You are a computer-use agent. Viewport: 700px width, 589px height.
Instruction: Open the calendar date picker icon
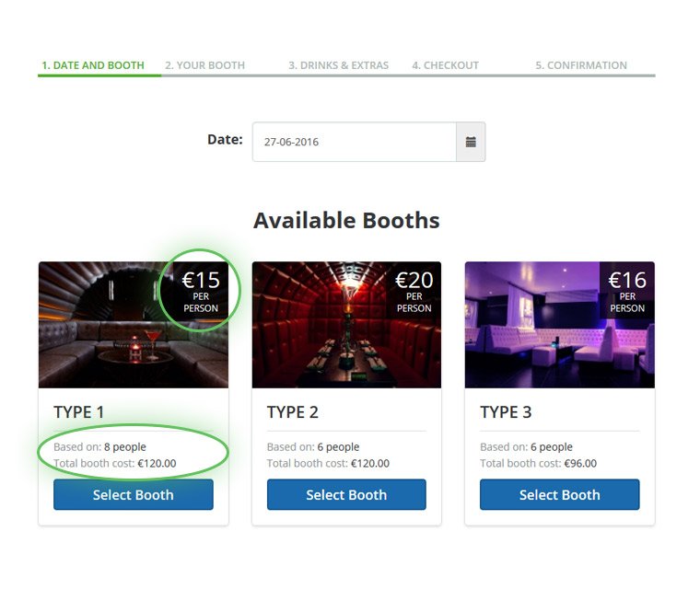pyautogui.click(x=471, y=142)
